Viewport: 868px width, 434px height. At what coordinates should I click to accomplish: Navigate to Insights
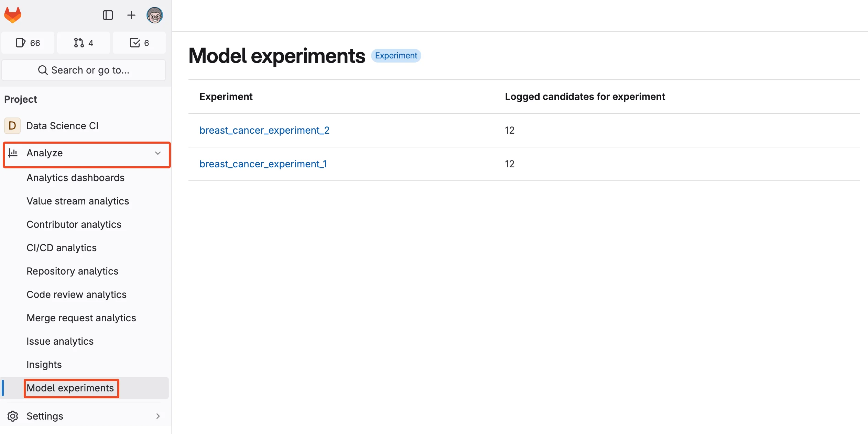point(44,364)
